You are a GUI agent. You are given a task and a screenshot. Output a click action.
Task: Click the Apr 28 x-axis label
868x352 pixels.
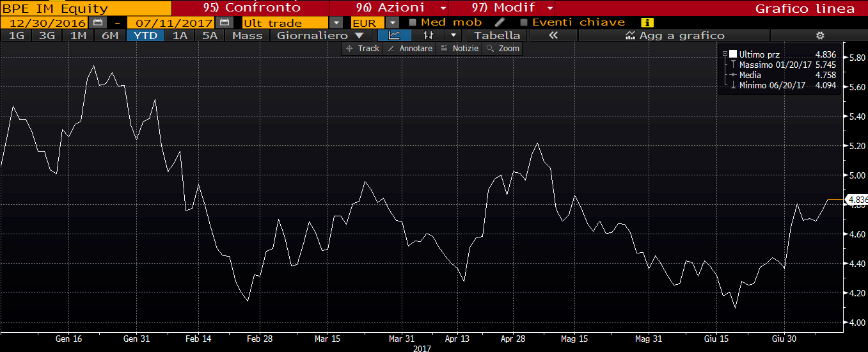(514, 339)
